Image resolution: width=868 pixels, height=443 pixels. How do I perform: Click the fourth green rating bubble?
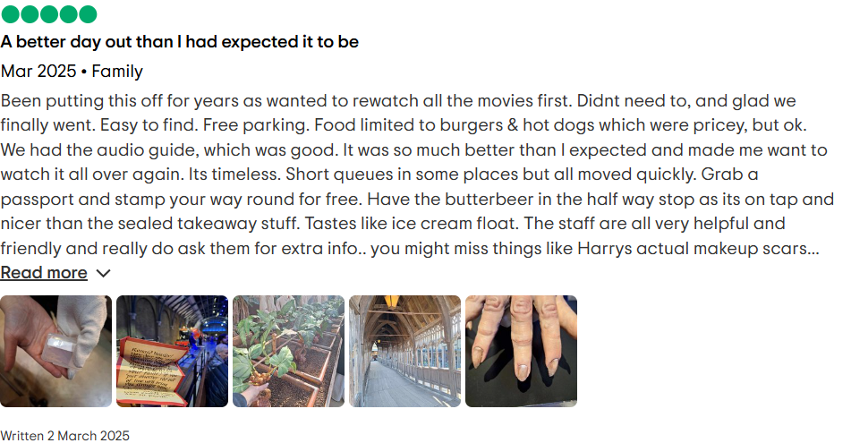pos(69,13)
